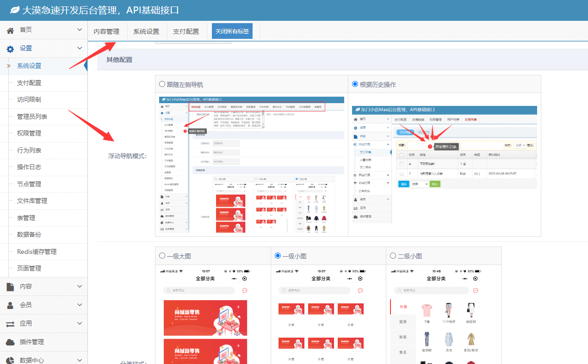The width and height of the screenshot is (588, 364).
Task: Select 跟随左侧导航 radio option
Action: click(x=162, y=84)
